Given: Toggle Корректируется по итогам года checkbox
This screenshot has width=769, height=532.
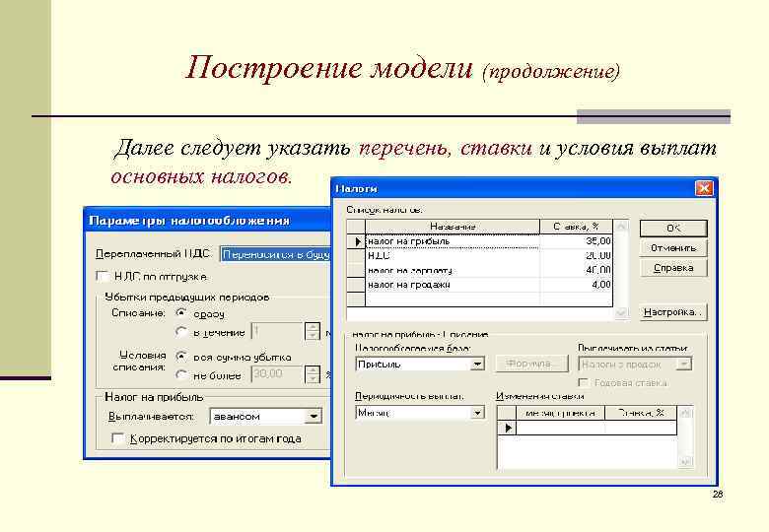Looking at the screenshot, I should click(117, 438).
